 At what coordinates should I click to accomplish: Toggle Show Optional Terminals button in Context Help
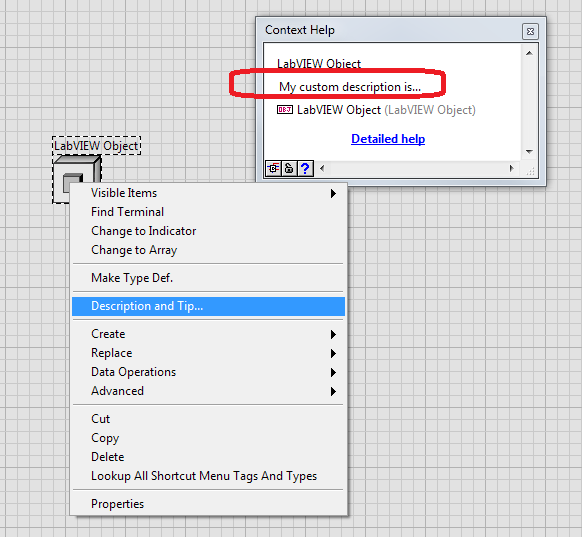tap(274, 169)
